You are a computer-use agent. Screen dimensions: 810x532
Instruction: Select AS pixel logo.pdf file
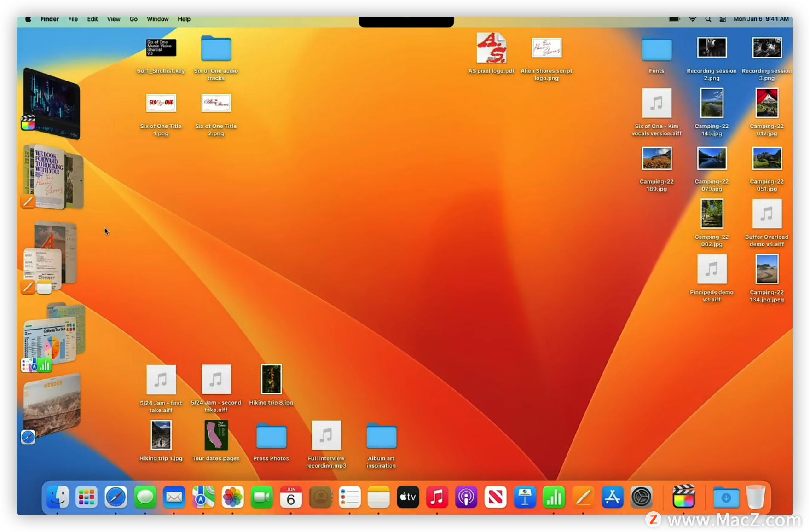tap(492, 53)
